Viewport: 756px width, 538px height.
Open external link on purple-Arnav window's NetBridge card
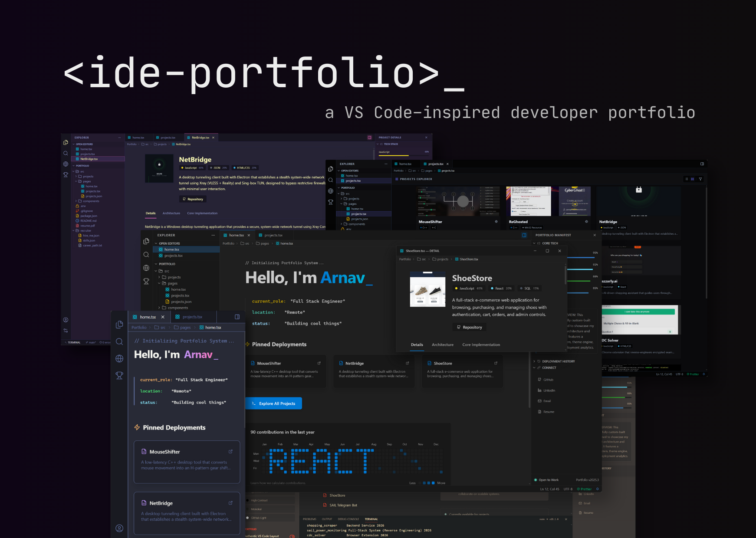coord(230,503)
